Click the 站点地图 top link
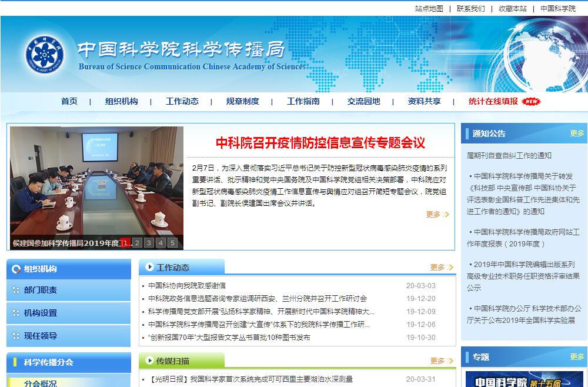The height and width of the screenshot is (387, 588). (x=429, y=9)
